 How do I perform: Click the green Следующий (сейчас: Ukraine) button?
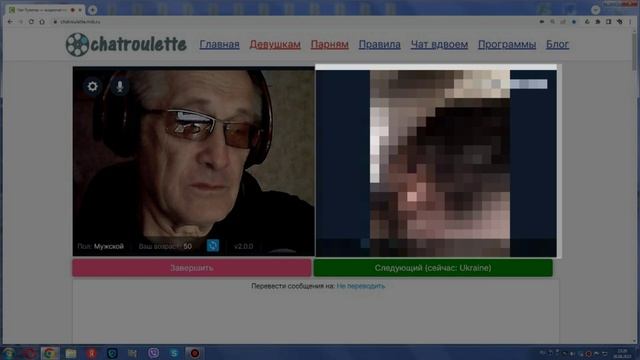433,268
